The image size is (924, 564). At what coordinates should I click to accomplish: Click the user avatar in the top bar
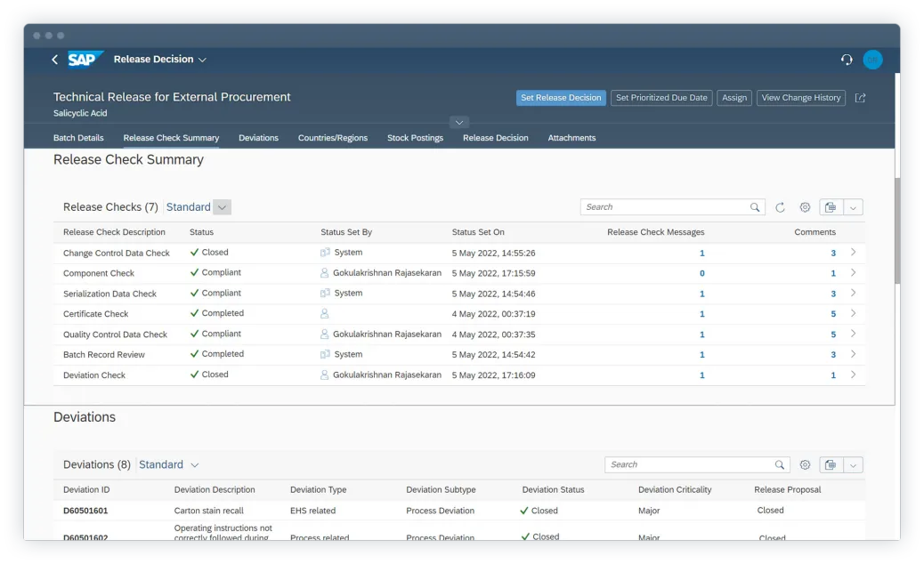tap(873, 60)
